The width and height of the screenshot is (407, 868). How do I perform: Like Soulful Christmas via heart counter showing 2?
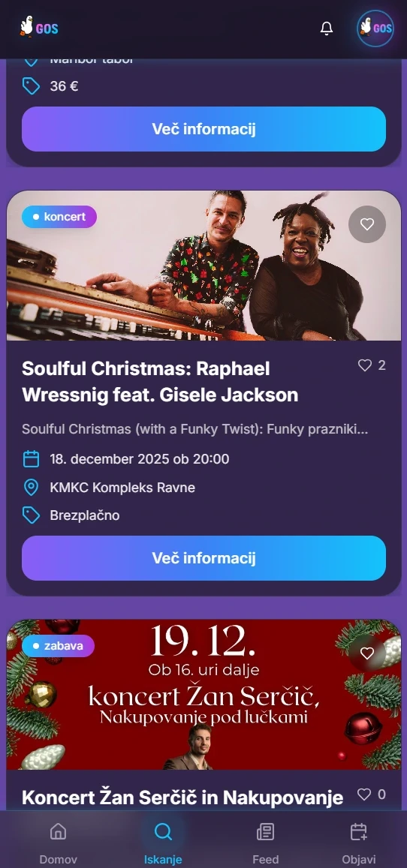coord(372,365)
